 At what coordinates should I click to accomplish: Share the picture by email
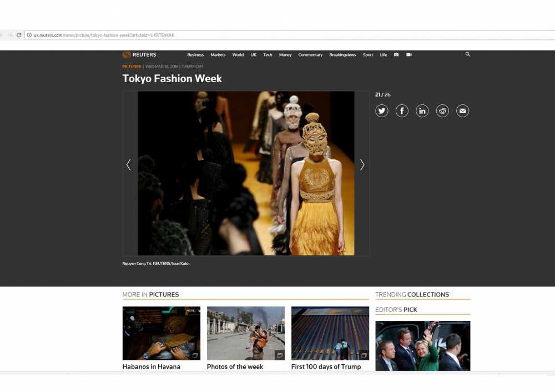tap(462, 111)
